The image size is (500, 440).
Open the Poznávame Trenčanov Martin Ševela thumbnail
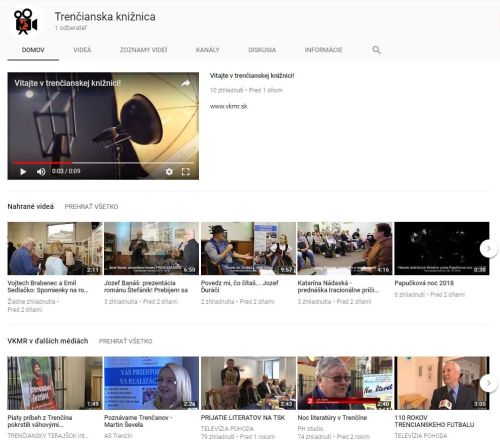coord(151,383)
